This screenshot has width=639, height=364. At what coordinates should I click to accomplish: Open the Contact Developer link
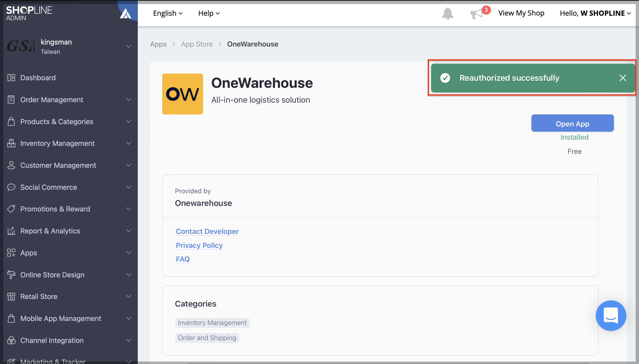[x=207, y=231]
